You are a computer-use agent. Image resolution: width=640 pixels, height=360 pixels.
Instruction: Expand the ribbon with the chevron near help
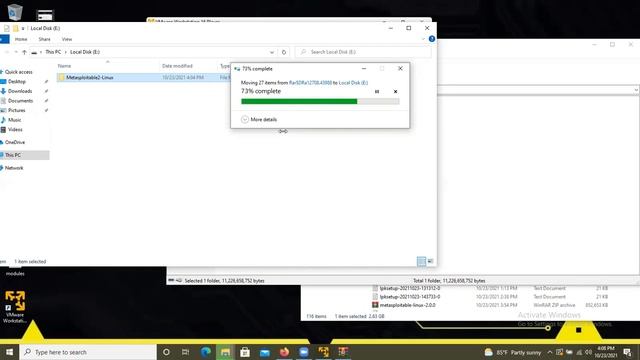point(423,39)
